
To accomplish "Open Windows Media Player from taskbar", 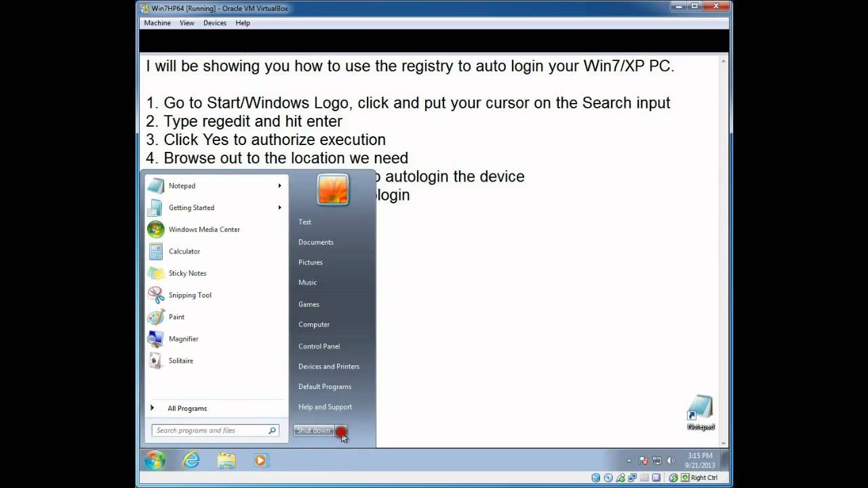I will tap(261, 461).
